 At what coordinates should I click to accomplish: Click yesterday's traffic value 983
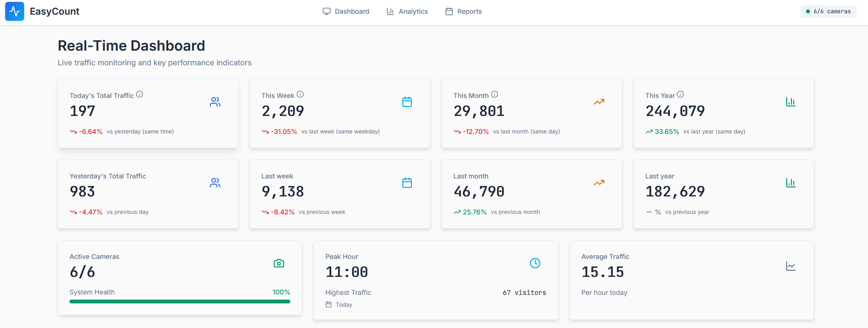(82, 192)
